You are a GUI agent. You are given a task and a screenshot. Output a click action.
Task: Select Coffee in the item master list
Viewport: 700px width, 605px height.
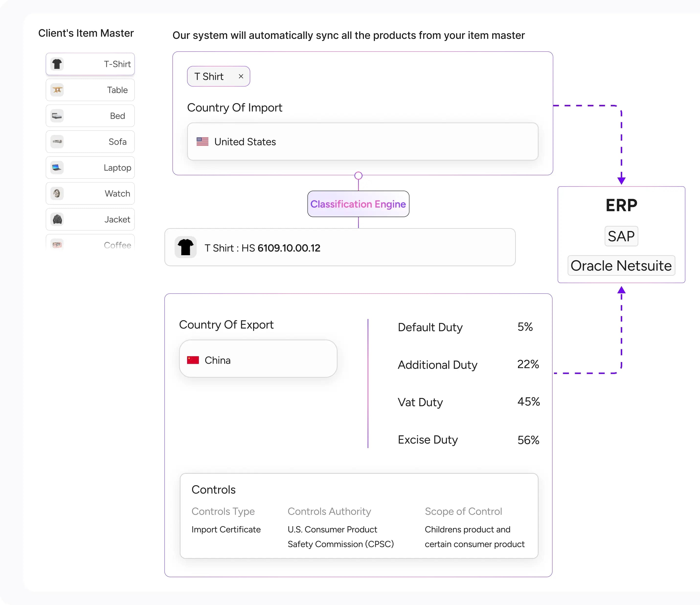coord(90,244)
